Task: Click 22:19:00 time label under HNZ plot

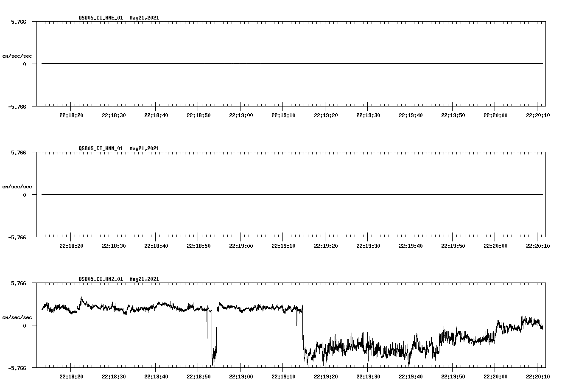Action: click(241, 377)
